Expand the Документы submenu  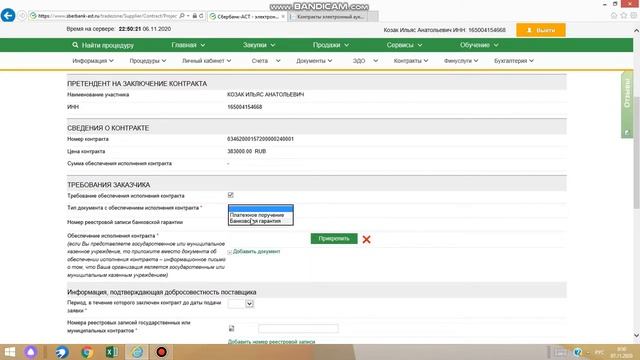314,61
